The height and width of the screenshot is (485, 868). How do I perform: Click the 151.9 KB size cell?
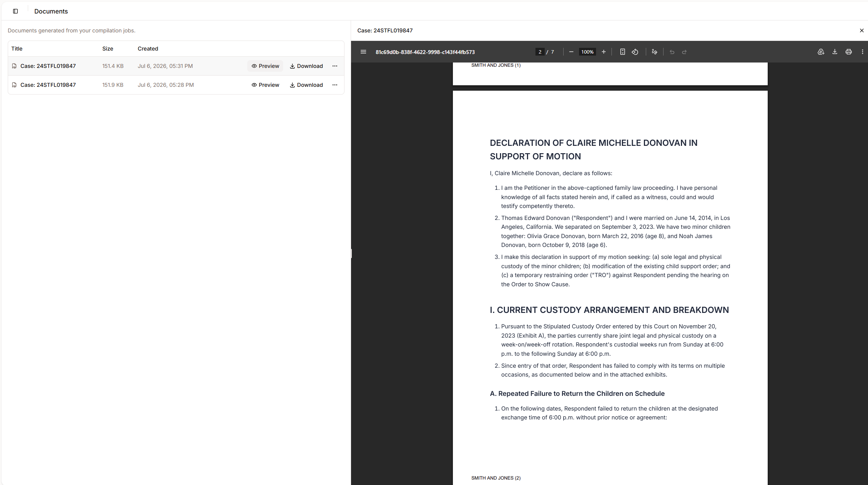point(113,85)
